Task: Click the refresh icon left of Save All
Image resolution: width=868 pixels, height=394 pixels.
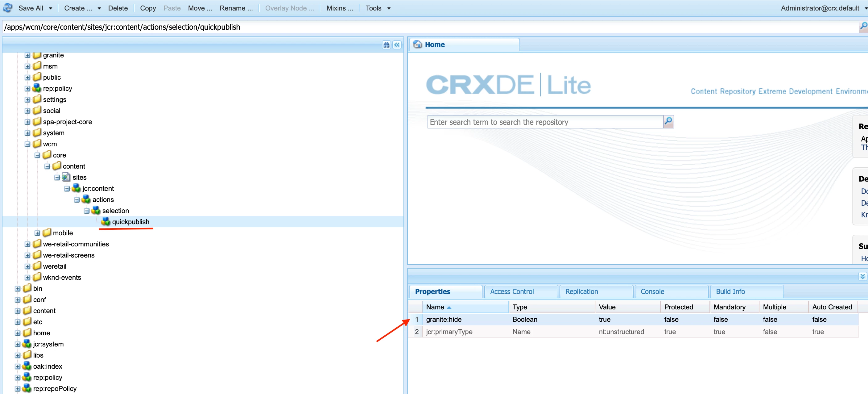Action: click(x=7, y=8)
